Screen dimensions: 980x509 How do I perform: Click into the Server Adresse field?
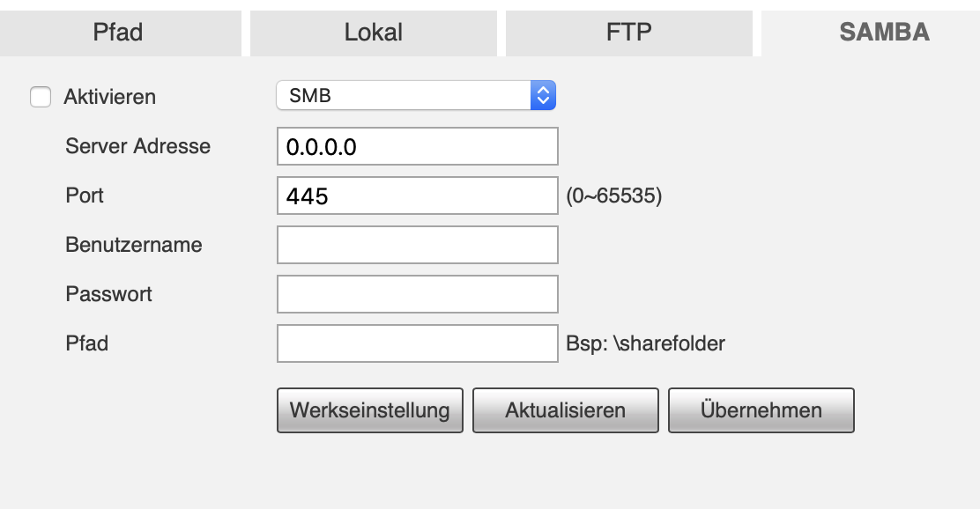tap(417, 146)
